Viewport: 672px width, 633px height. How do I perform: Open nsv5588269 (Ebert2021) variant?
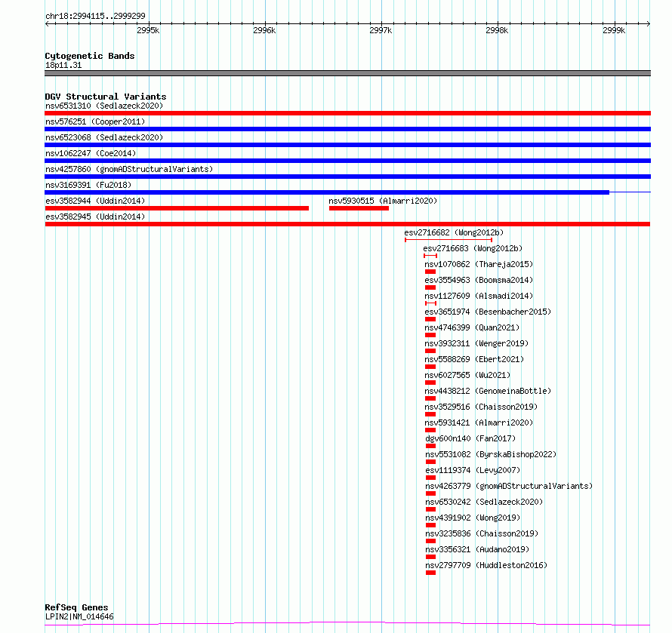[x=474, y=359]
